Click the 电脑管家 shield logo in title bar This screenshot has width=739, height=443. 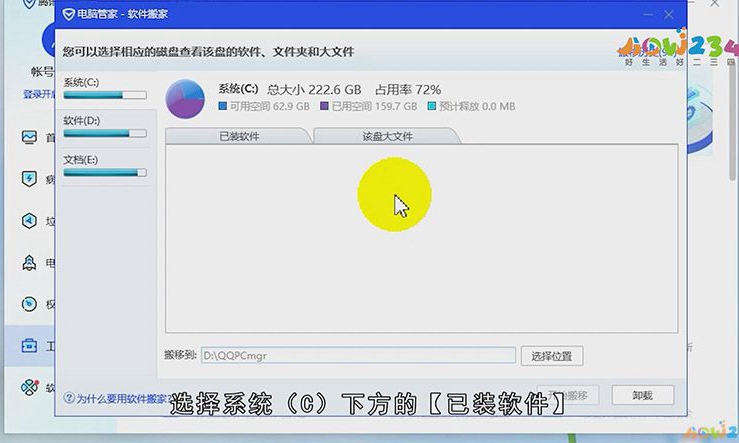pyautogui.click(x=68, y=15)
